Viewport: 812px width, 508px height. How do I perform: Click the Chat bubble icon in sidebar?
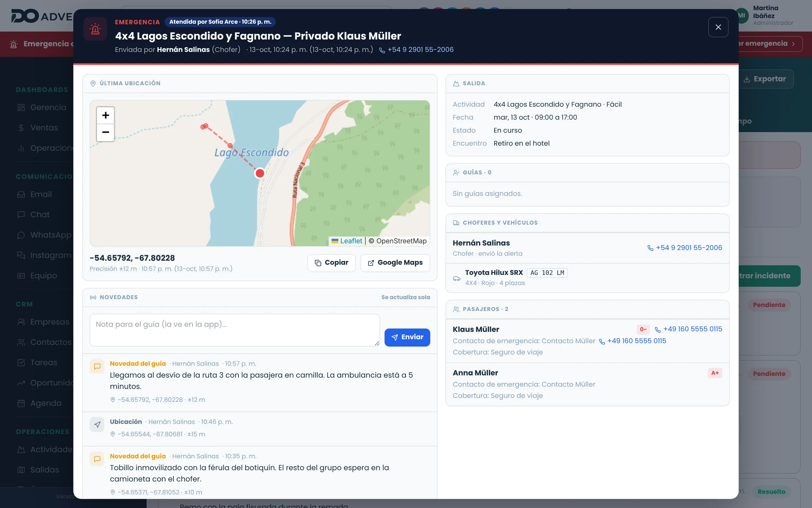tap(21, 215)
